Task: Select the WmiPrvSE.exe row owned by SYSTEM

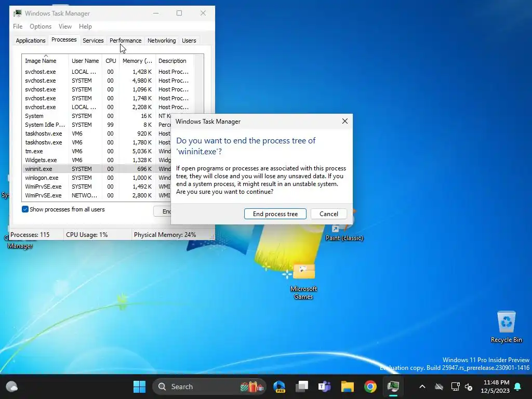Action: click(96, 187)
